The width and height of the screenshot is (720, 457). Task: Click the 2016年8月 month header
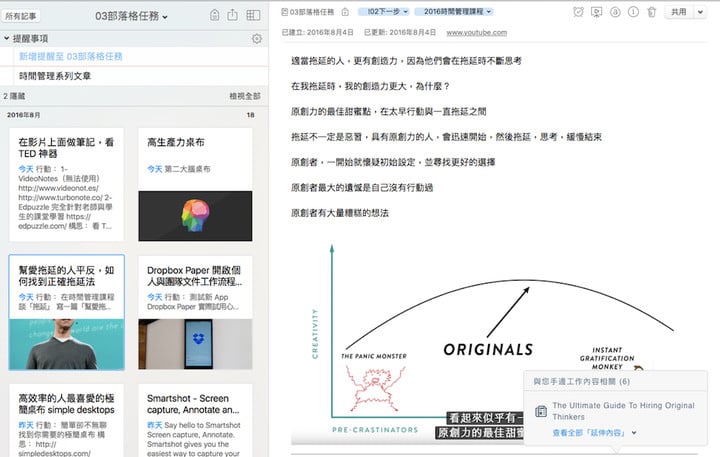point(23,115)
